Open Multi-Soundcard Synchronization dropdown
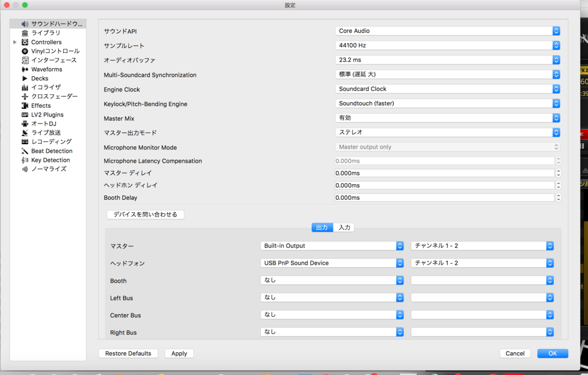The width and height of the screenshot is (588, 375). 447,74
